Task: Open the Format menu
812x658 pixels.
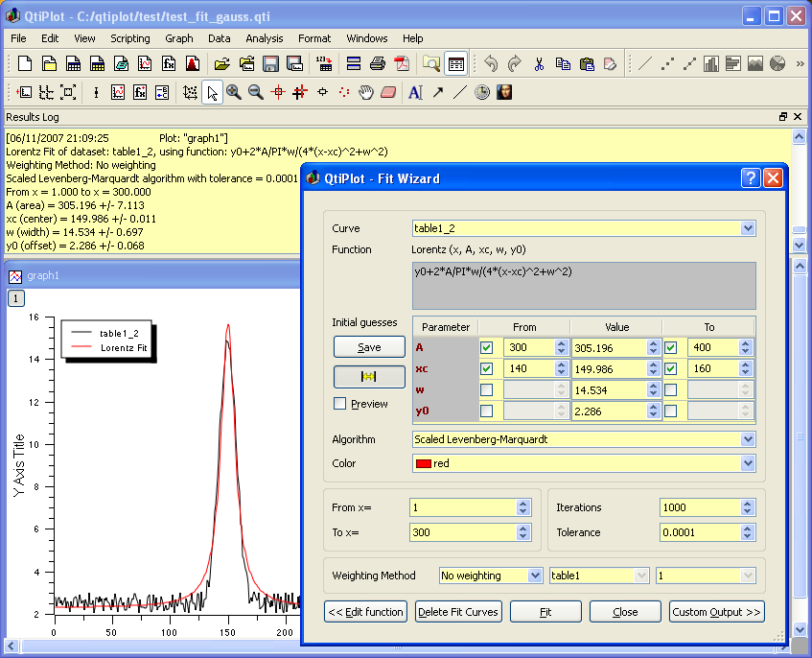Action: (314, 38)
